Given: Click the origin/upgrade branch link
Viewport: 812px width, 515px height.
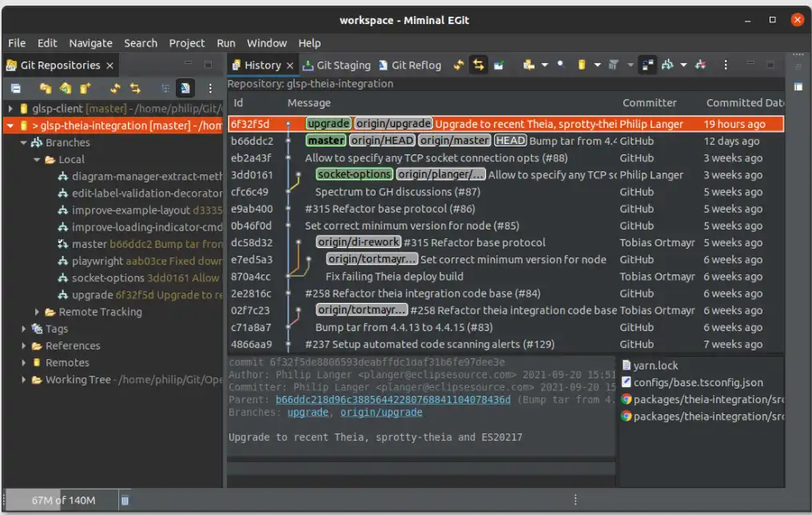Looking at the screenshot, I should (380, 413).
